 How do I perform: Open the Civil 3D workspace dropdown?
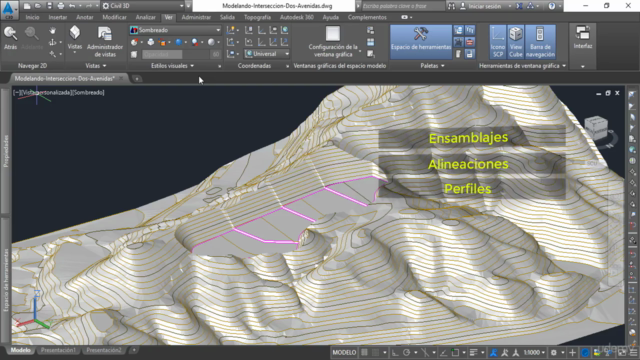click(143, 6)
